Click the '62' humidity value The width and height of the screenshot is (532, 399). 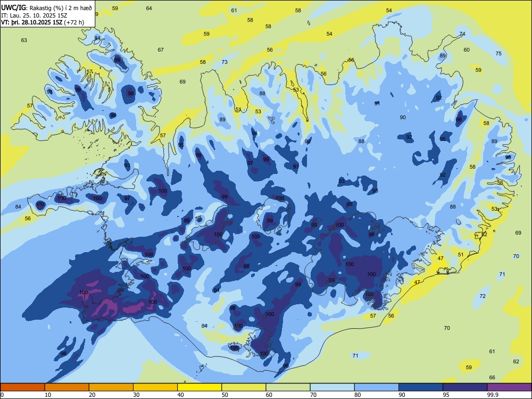pos(516,361)
